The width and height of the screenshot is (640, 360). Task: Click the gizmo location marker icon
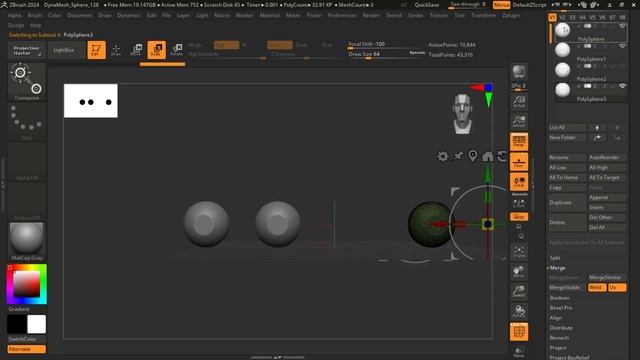[x=473, y=156]
